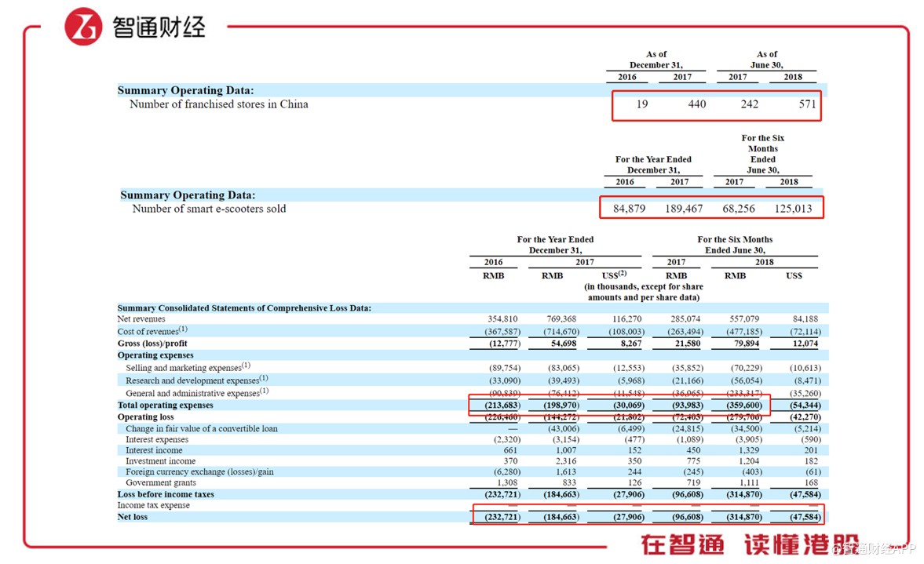Image resolution: width=924 pixels, height=564 pixels.
Task: Select the 'Gross (loss)/profit' row label
Action: point(152,344)
